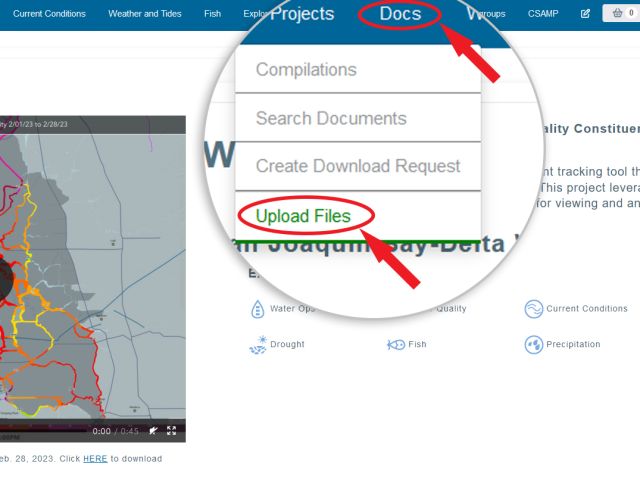The image size is (640, 480).
Task: Open the CSAMP nav item
Action: point(543,14)
